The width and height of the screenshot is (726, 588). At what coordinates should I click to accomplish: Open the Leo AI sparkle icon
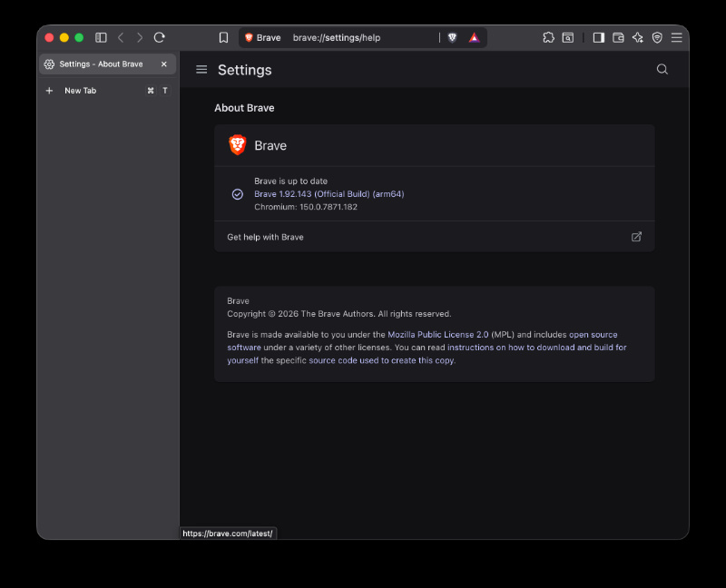click(x=638, y=37)
